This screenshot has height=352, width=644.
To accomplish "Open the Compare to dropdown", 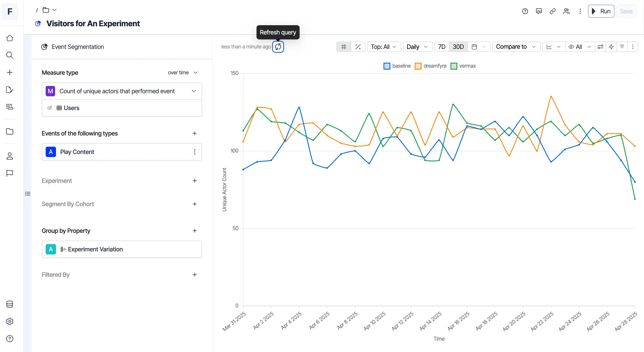I will coord(516,47).
